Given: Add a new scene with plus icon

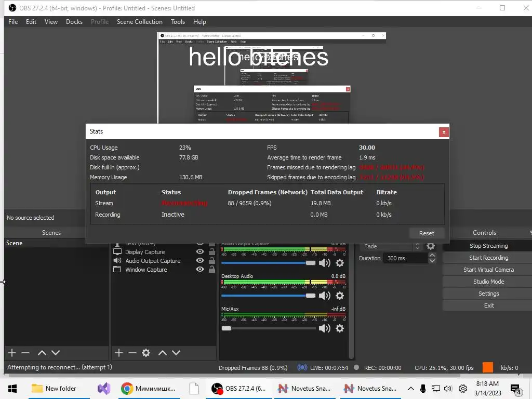Looking at the screenshot, I should click(12, 353).
